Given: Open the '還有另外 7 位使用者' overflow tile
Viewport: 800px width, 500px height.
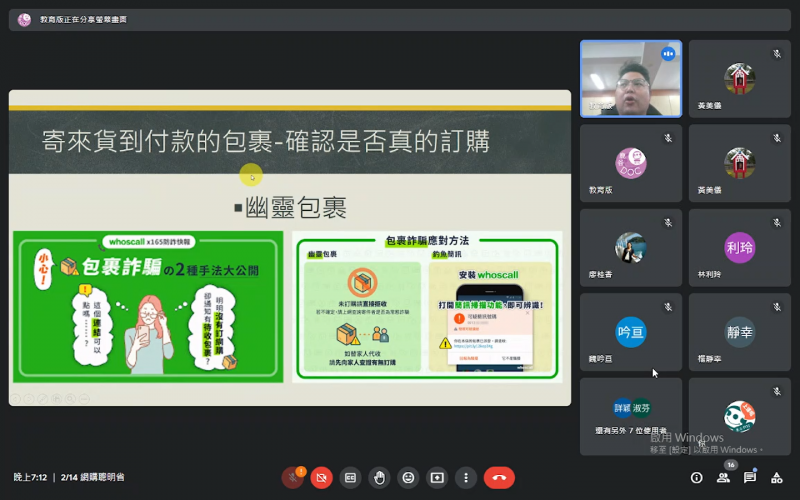Looking at the screenshot, I should coord(631,416).
